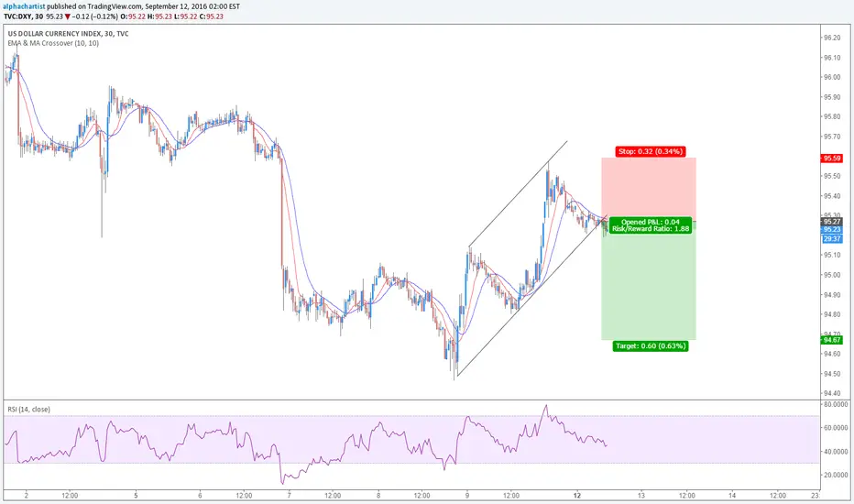The image size is (854, 504).
Task: Click the 20.0000 RSI axis label
Action: pyautogui.click(x=836, y=475)
